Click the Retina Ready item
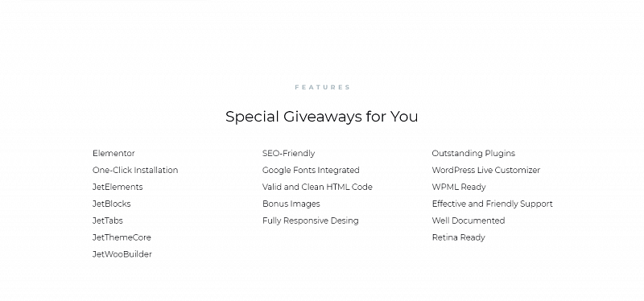 [x=458, y=237]
